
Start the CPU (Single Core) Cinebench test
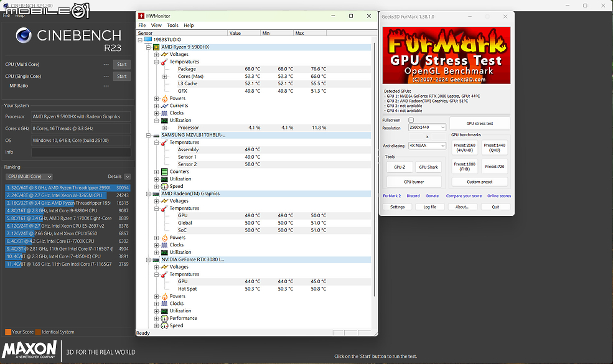point(121,77)
